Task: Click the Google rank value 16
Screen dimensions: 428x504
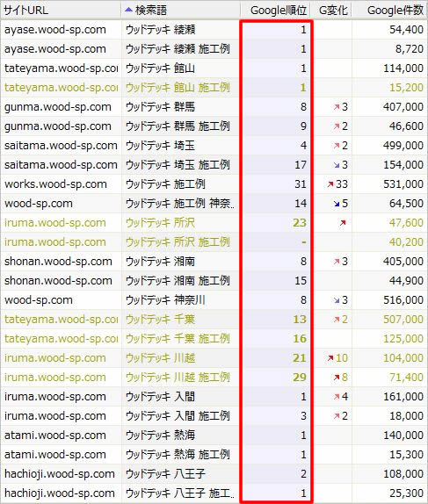Action: click(x=300, y=338)
